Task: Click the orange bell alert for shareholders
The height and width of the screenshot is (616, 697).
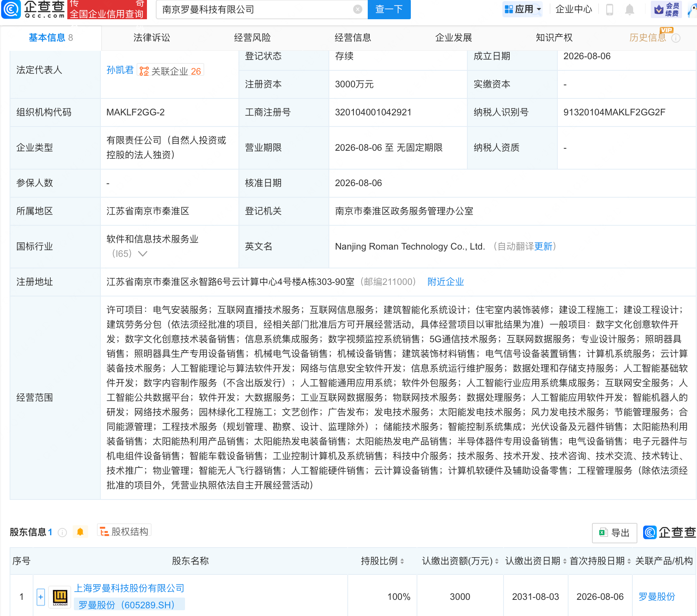Action: (x=80, y=532)
